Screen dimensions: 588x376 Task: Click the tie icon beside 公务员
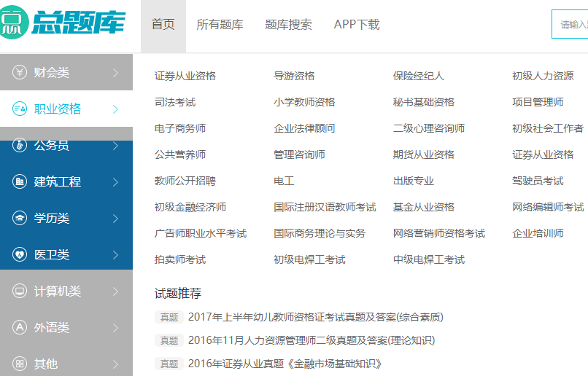20,145
